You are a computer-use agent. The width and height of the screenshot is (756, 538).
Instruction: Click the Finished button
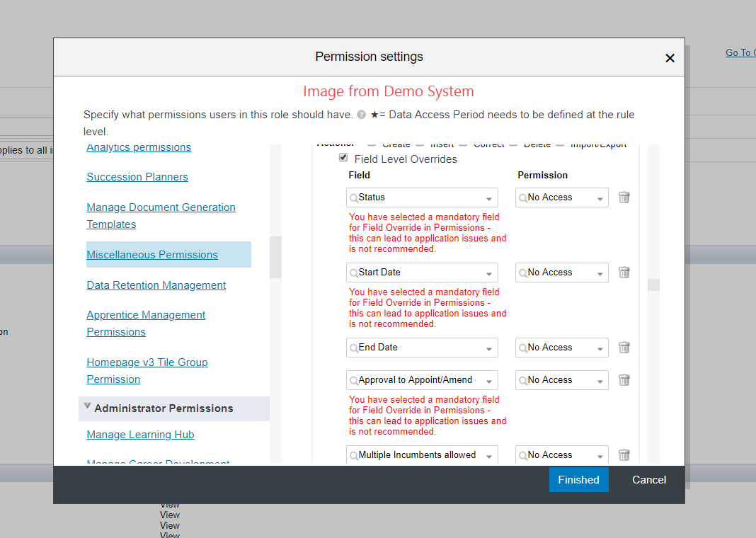point(578,480)
